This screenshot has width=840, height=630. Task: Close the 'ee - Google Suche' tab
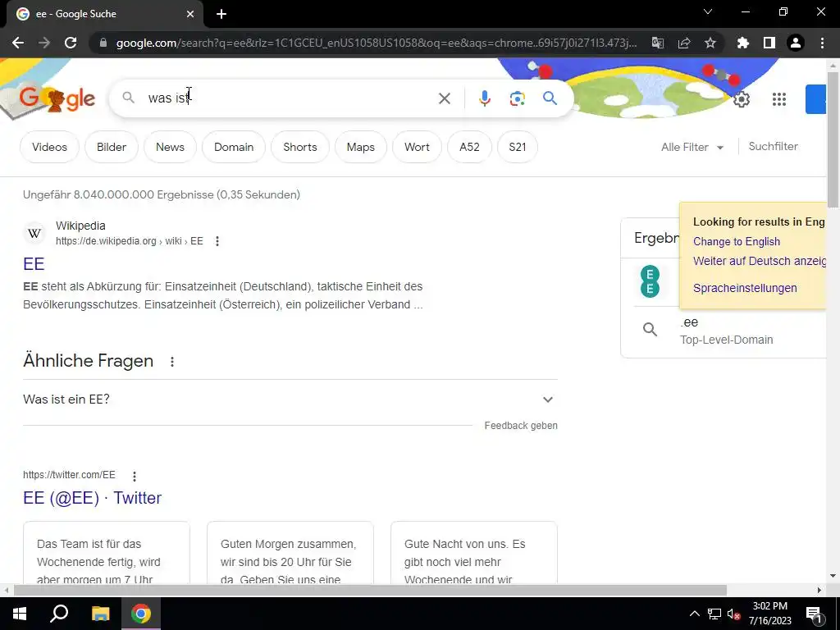click(x=190, y=14)
